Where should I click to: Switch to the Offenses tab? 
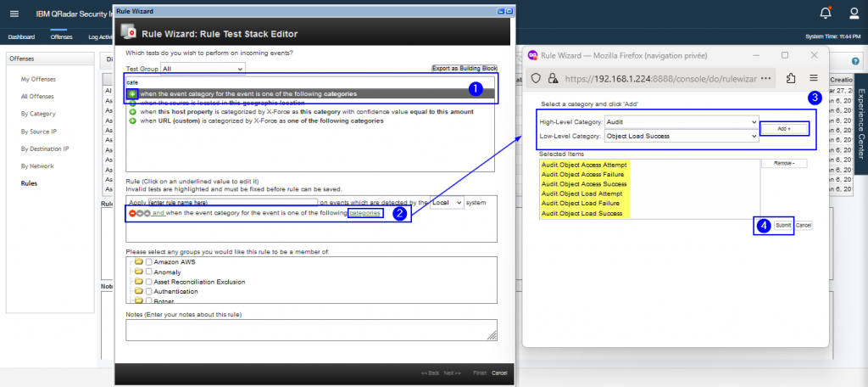pyautogui.click(x=61, y=37)
